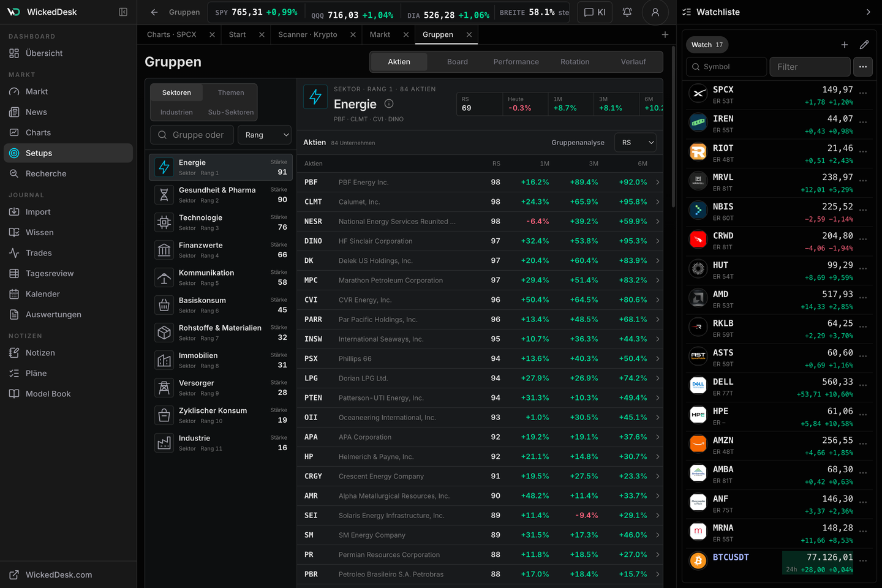Viewport: 882px width, 588px height.
Task: Toggle grouping to Industrien
Action: click(176, 112)
